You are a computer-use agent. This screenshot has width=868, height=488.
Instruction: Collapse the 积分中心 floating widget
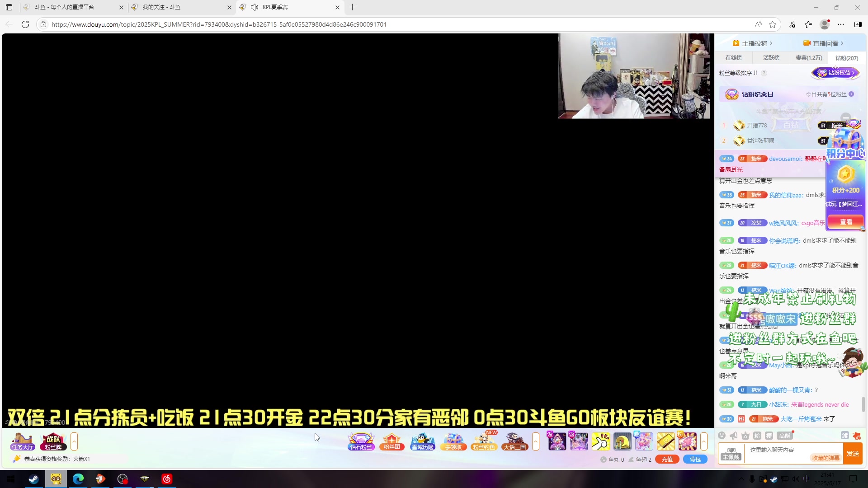[846, 117]
